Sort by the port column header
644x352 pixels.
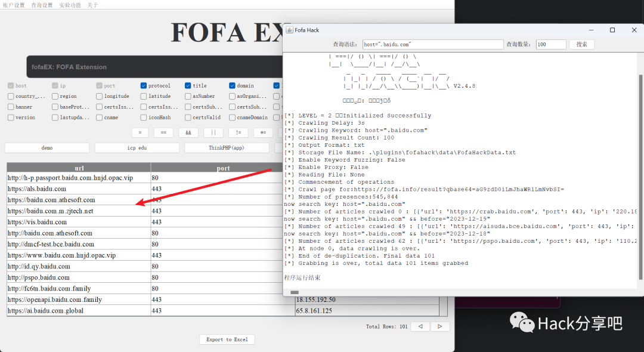(223, 168)
